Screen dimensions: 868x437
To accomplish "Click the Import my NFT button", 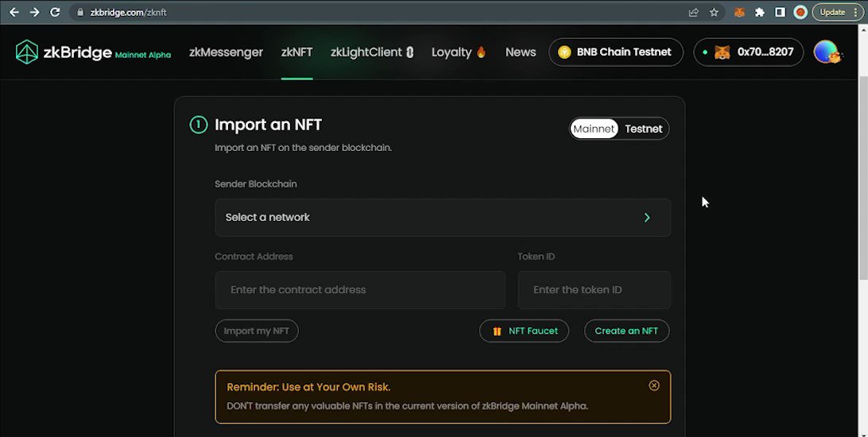I will coord(256,331).
